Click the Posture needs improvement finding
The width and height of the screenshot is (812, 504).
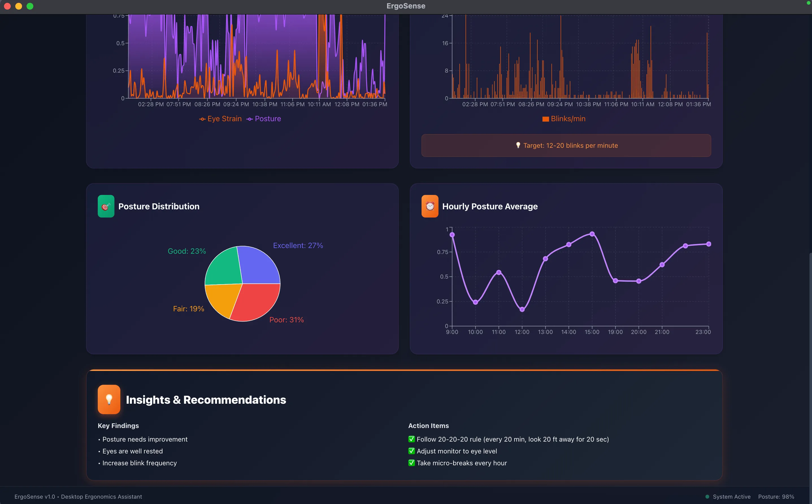(x=145, y=439)
